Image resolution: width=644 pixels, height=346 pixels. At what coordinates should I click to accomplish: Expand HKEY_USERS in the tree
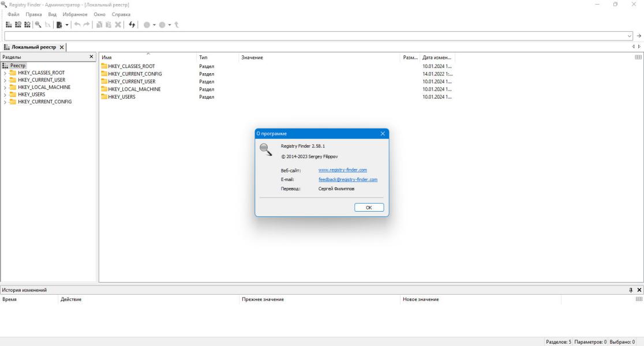tap(5, 95)
